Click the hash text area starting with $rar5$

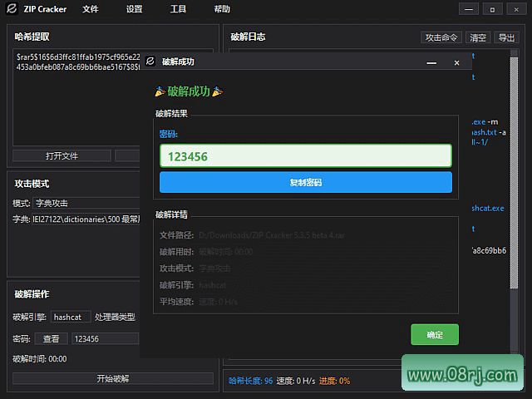coord(76,97)
